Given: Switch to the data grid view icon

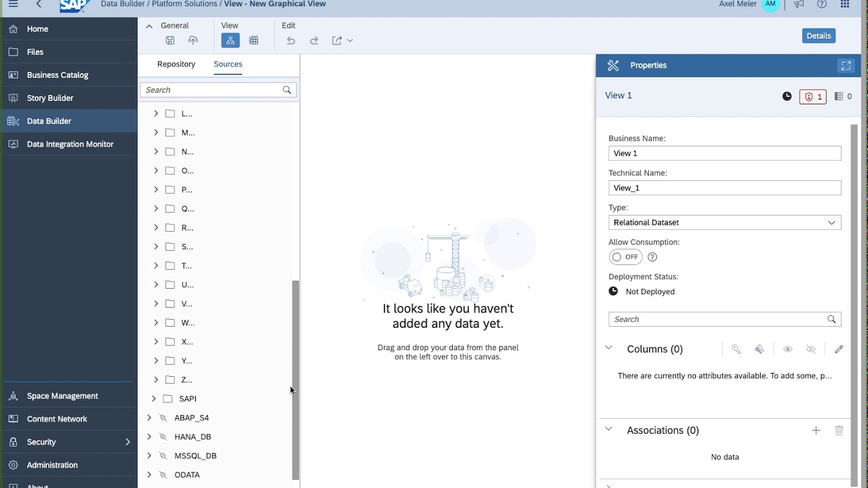Looking at the screenshot, I should coord(254,41).
